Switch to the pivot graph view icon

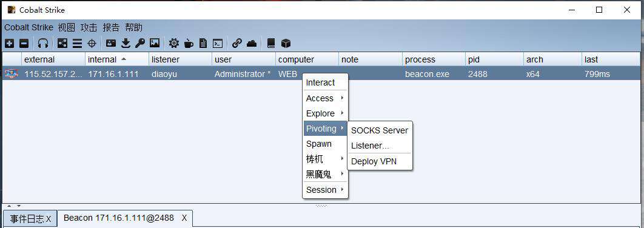pos(62,43)
